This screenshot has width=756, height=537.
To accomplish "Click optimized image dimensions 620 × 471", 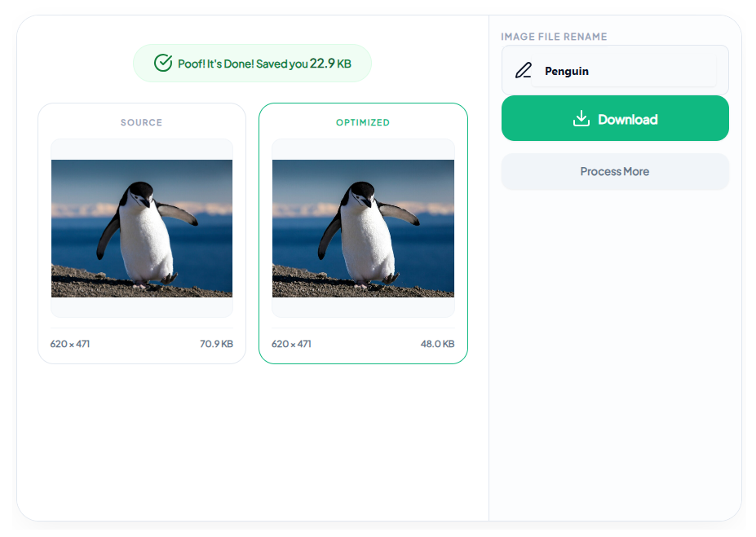I will point(291,344).
